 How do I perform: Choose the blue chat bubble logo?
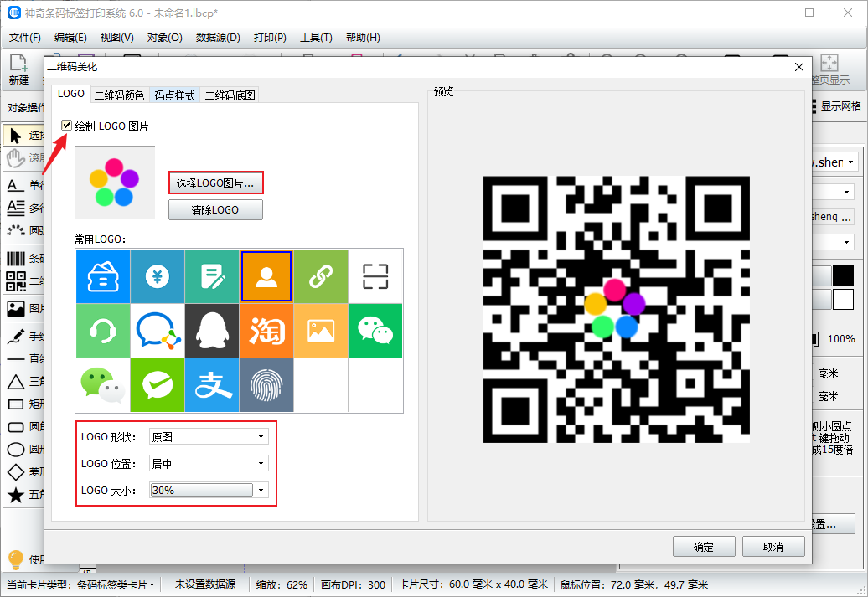click(x=158, y=331)
